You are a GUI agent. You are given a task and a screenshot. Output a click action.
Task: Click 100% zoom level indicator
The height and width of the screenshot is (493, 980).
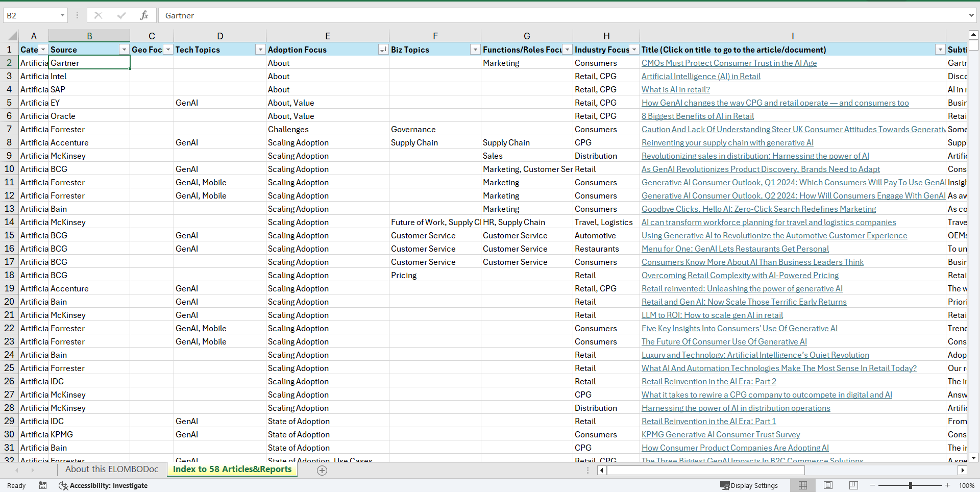click(966, 485)
